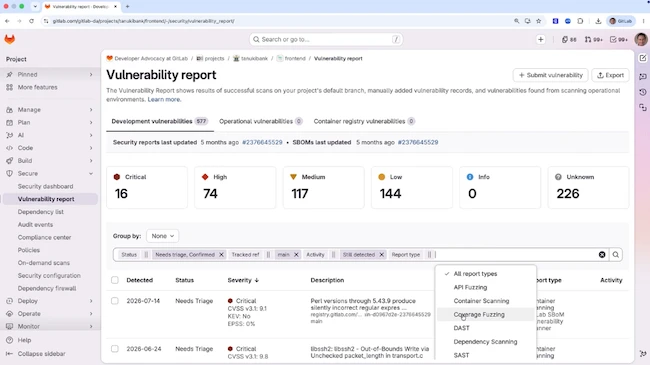Expand the Build sidebar menu
Viewport: 650px width, 365px height.
[50, 161]
